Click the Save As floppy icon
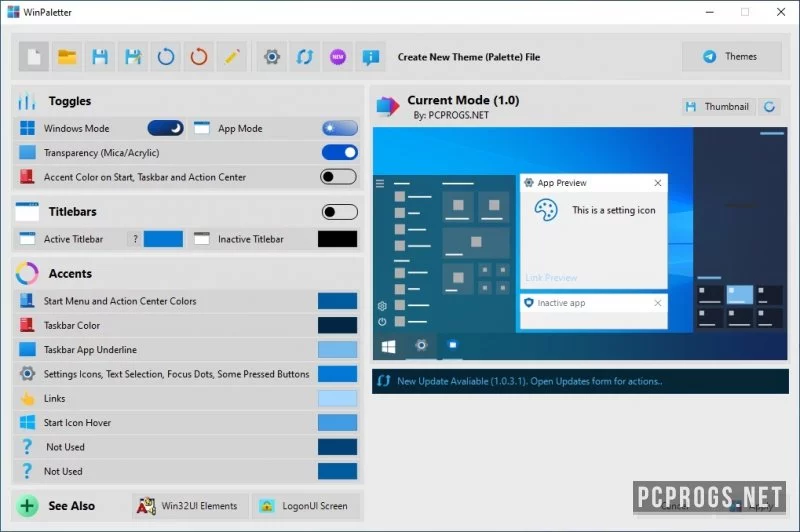Screen dimensions: 800x532 133,57
